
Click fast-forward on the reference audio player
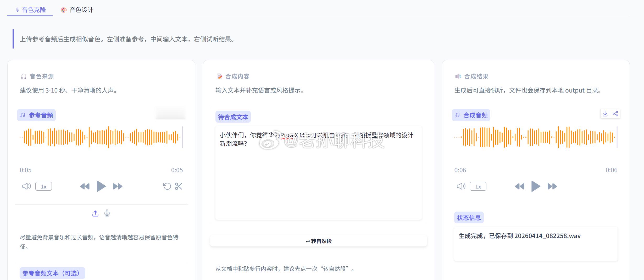point(118,186)
